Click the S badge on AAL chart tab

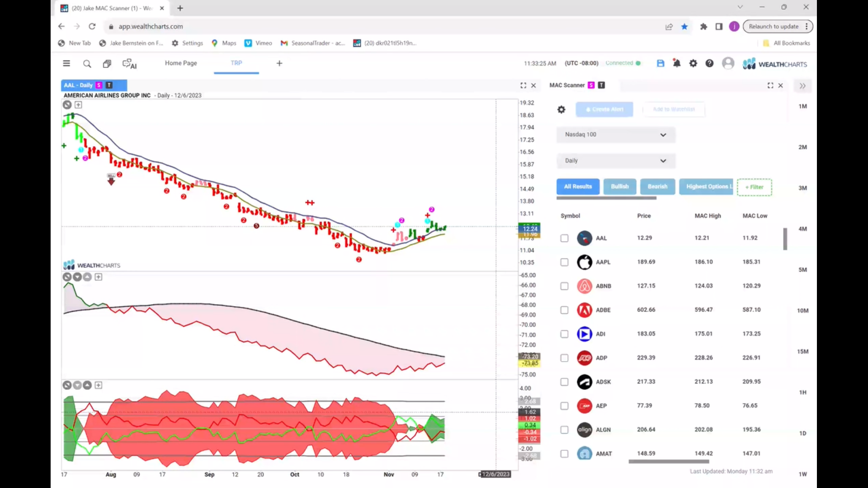(99, 85)
